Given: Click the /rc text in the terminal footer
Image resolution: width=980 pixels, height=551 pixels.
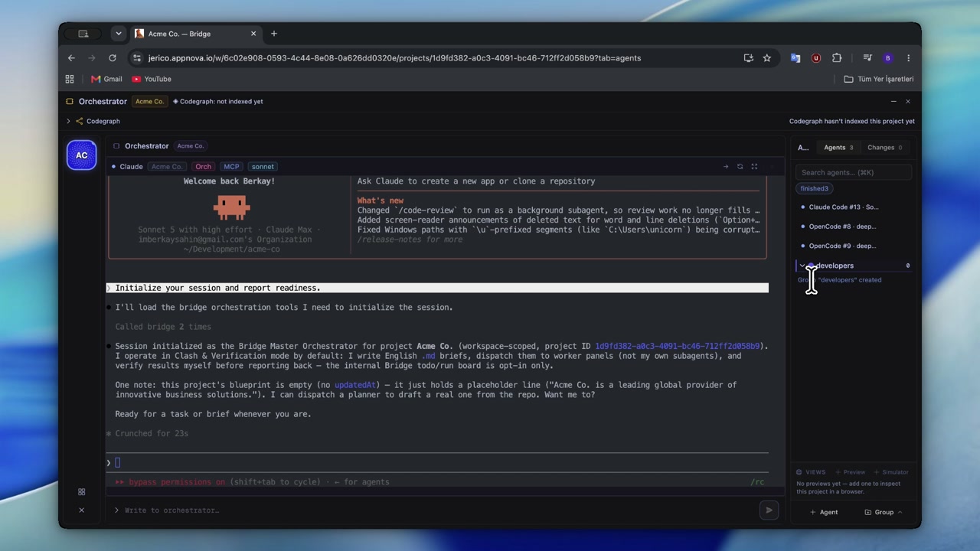Looking at the screenshot, I should tap(757, 481).
